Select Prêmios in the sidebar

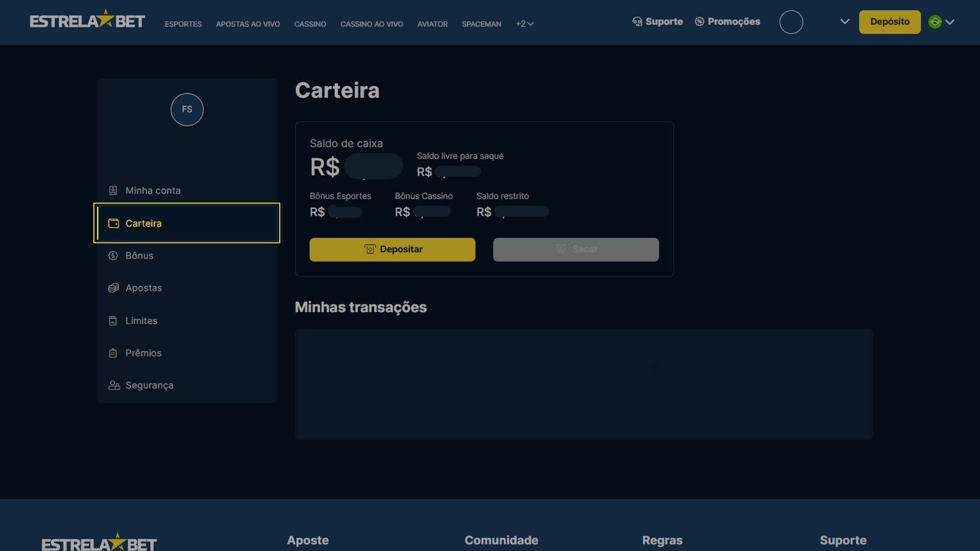coord(187,353)
